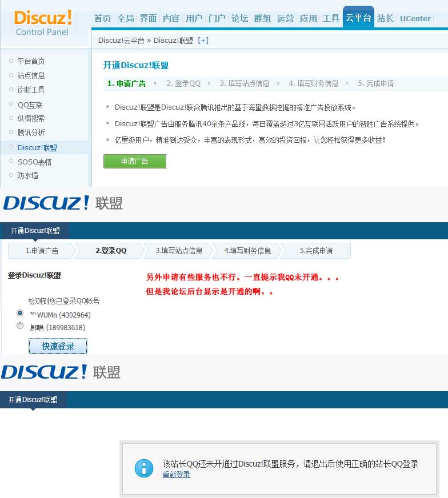Open the 内容 menu

pos(171,18)
